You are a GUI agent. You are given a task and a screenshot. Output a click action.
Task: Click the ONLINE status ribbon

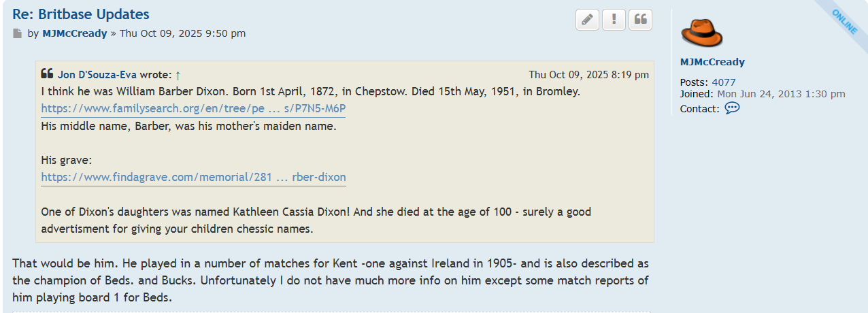coord(844,22)
